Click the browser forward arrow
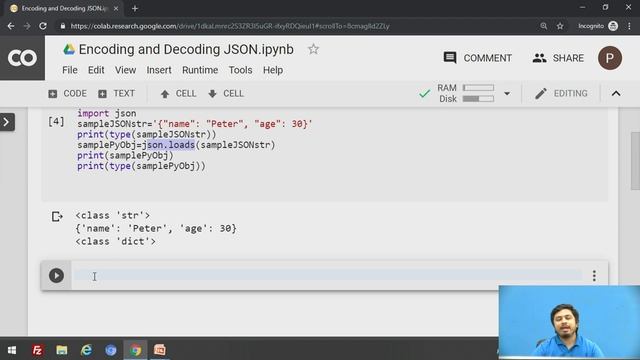 pyautogui.click(x=27, y=26)
